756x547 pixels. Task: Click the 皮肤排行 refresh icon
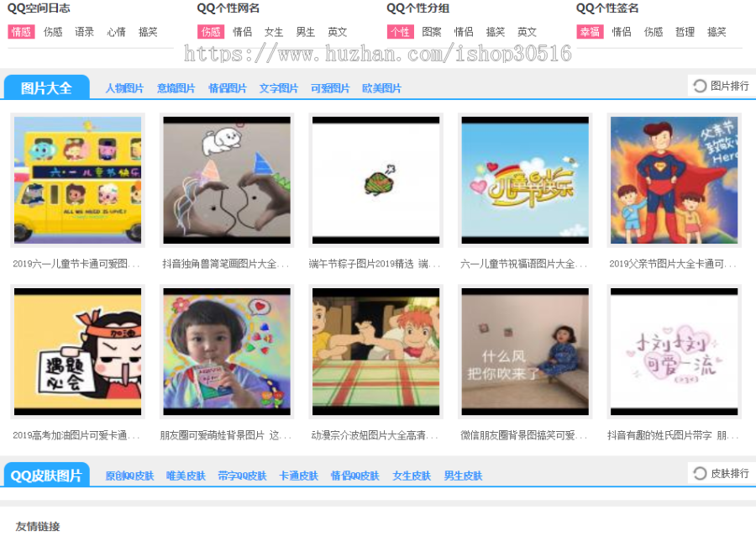pyautogui.click(x=700, y=474)
